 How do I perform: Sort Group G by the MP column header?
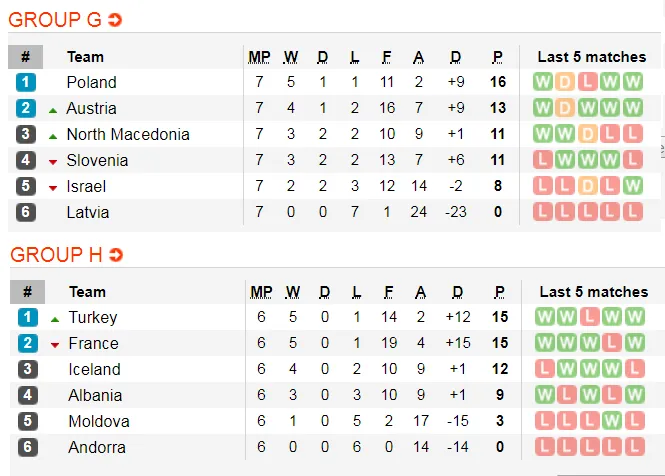click(x=260, y=57)
